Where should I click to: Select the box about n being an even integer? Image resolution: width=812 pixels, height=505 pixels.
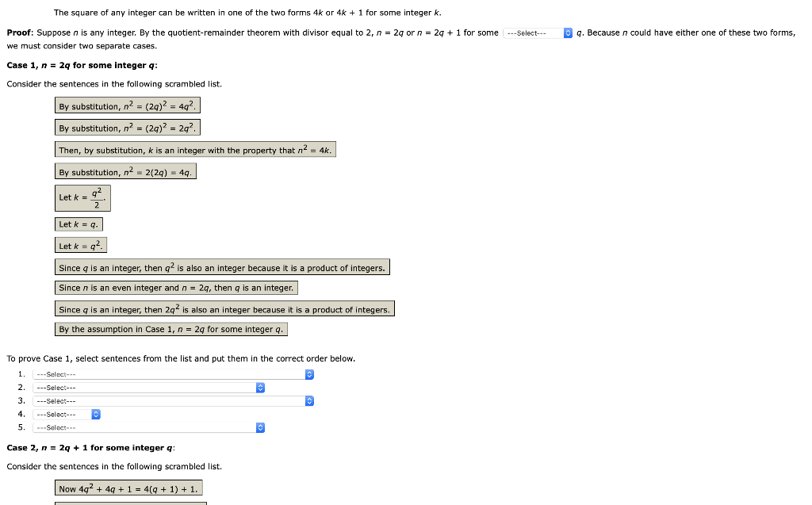coord(175,288)
